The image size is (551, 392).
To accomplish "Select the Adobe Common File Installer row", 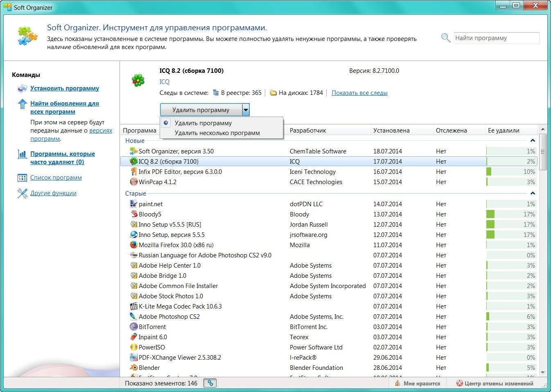I will coord(329,286).
